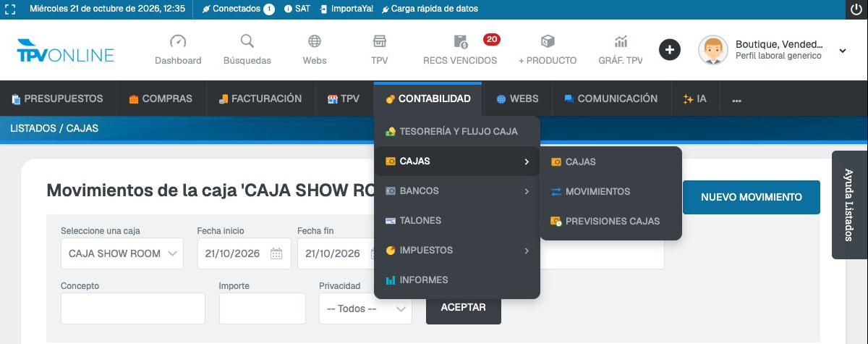The width and height of the screenshot is (868, 344).
Task: Open the GRÁF. TPV chart icon
Action: (621, 41)
